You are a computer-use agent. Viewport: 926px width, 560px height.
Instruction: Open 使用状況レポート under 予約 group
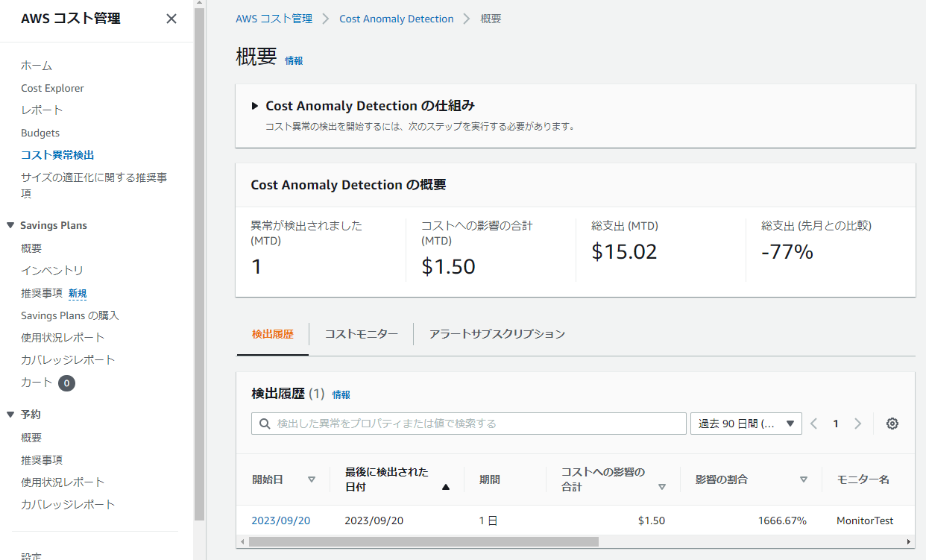click(63, 482)
